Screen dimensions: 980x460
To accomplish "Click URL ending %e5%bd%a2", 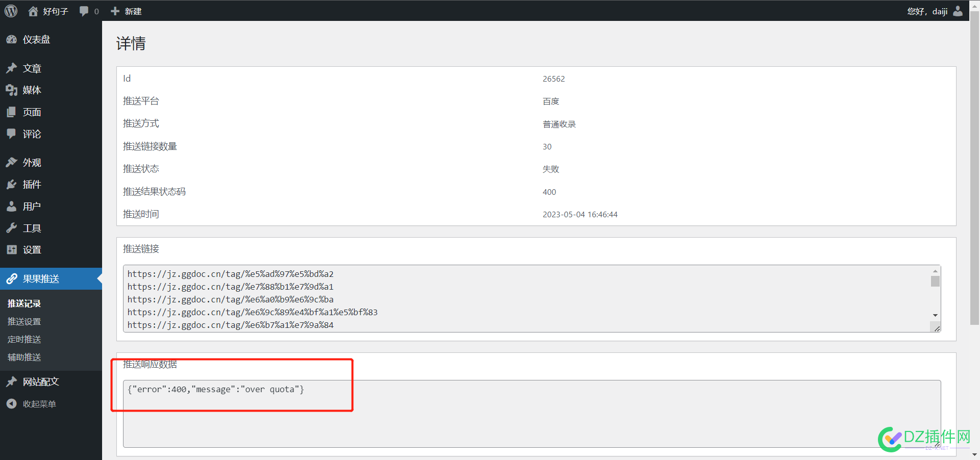I will [x=230, y=274].
